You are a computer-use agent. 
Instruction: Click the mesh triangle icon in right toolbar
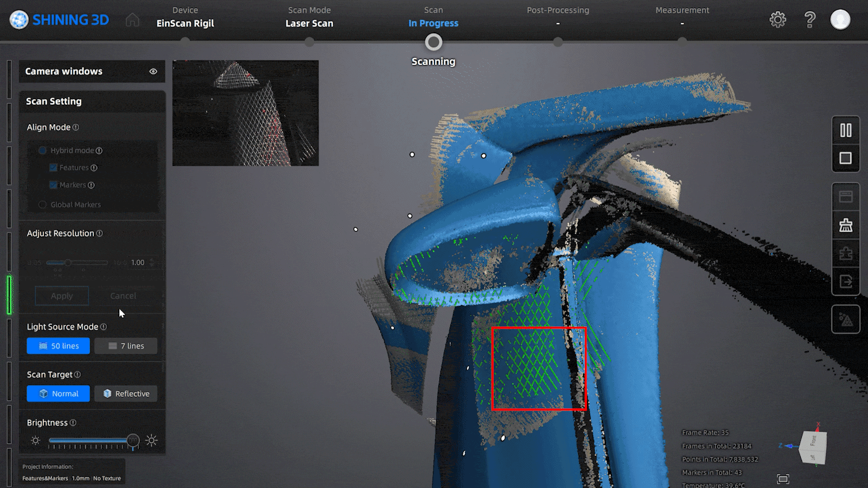pyautogui.click(x=846, y=319)
